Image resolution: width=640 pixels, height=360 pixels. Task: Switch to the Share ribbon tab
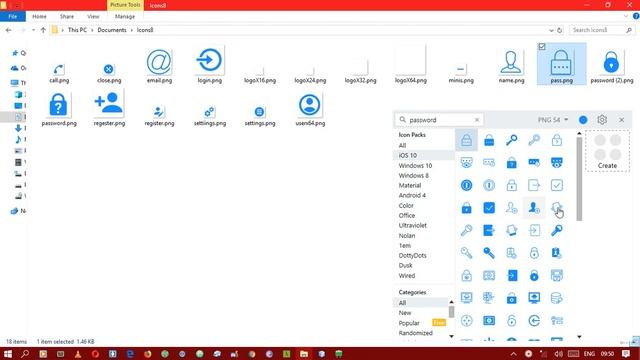67,16
